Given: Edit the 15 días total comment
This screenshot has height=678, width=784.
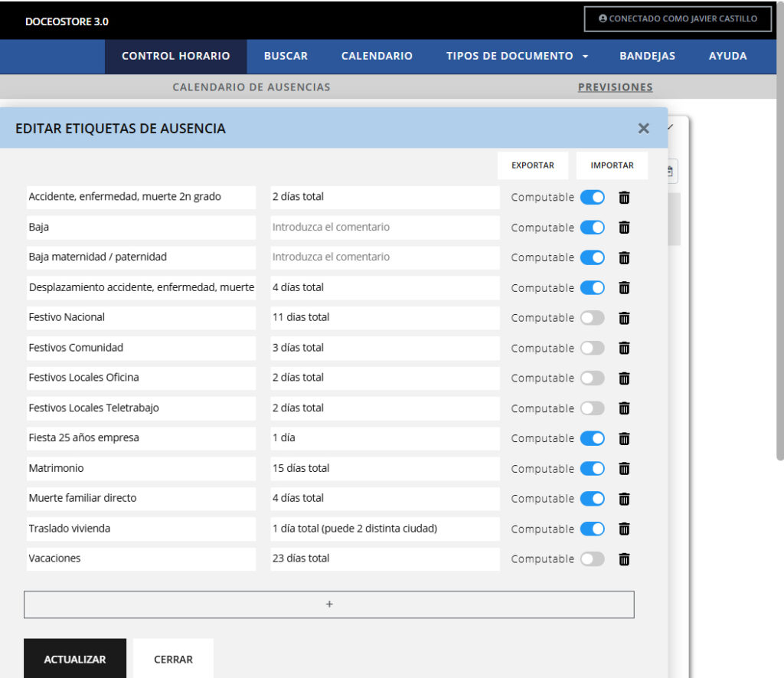Looking at the screenshot, I should [385, 468].
